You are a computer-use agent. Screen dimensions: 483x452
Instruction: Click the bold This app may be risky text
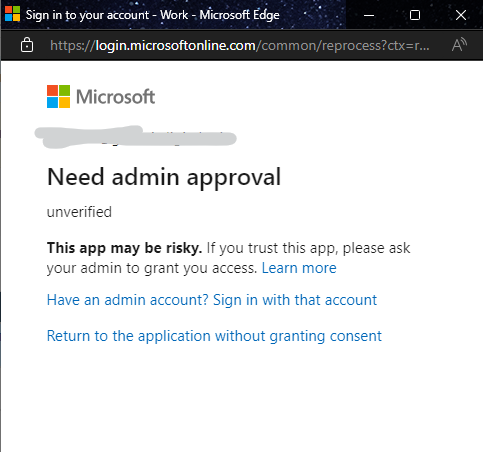point(124,248)
